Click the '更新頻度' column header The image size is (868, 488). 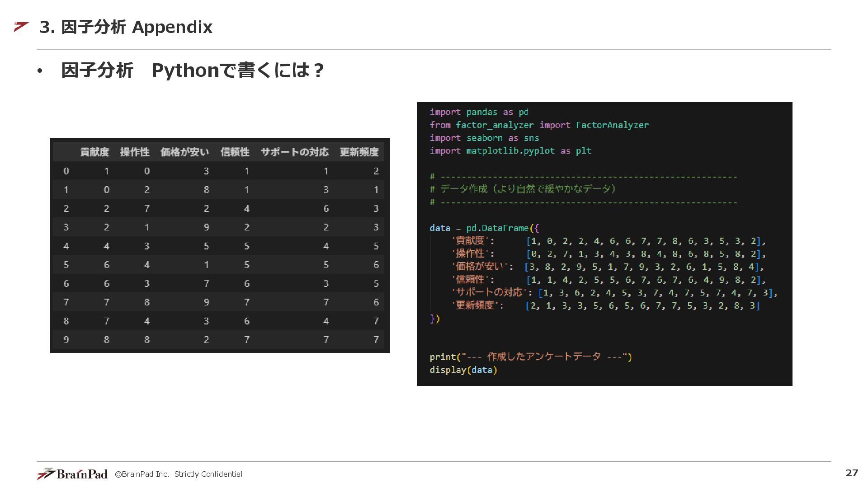[359, 152]
